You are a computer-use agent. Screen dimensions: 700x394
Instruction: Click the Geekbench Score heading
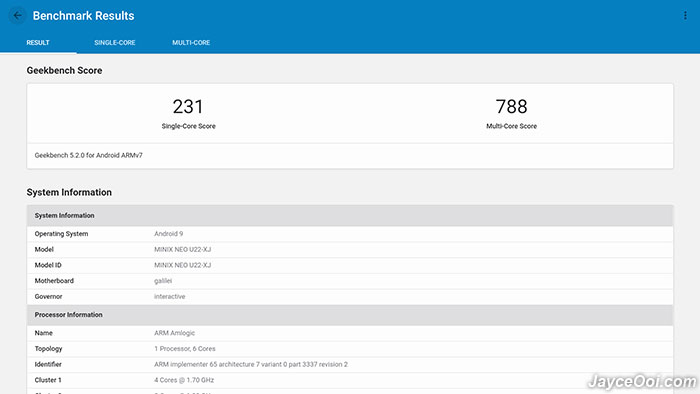click(64, 71)
